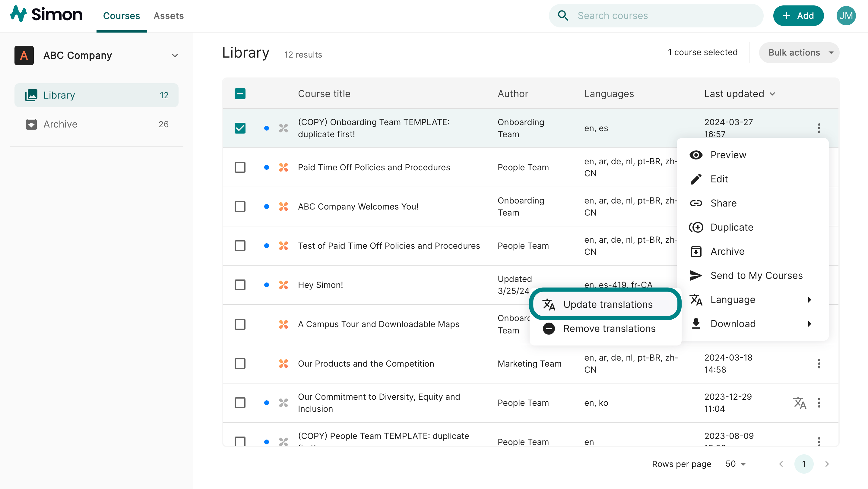Click grey course icon for Diversity, Equity row
Image resolution: width=868 pixels, height=489 pixels.
pyautogui.click(x=284, y=403)
